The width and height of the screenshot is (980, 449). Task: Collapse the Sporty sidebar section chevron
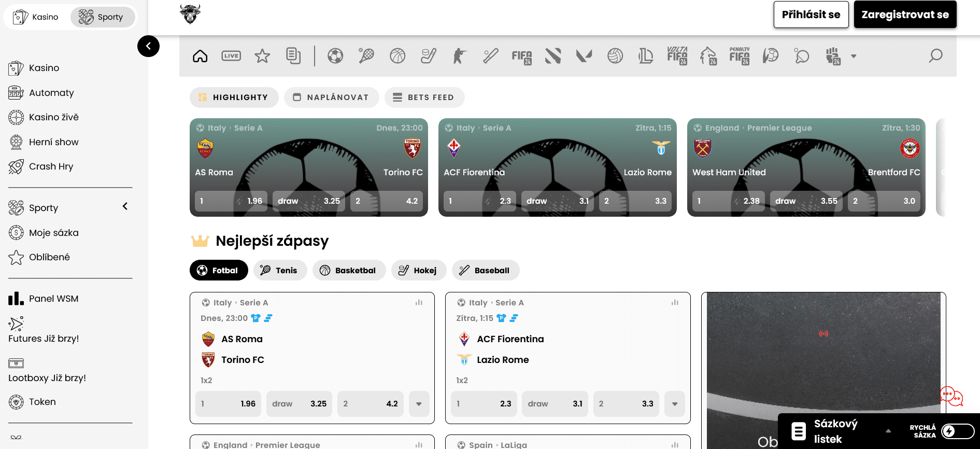click(125, 206)
